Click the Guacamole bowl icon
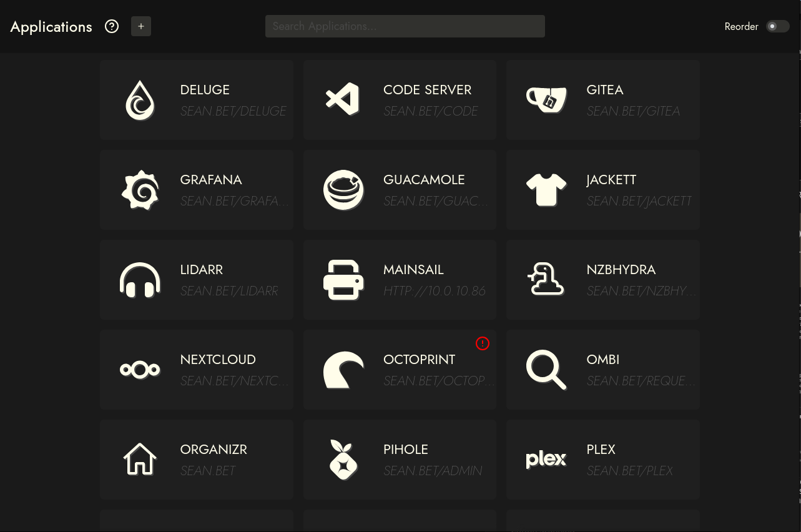The height and width of the screenshot is (532, 801). (343, 190)
